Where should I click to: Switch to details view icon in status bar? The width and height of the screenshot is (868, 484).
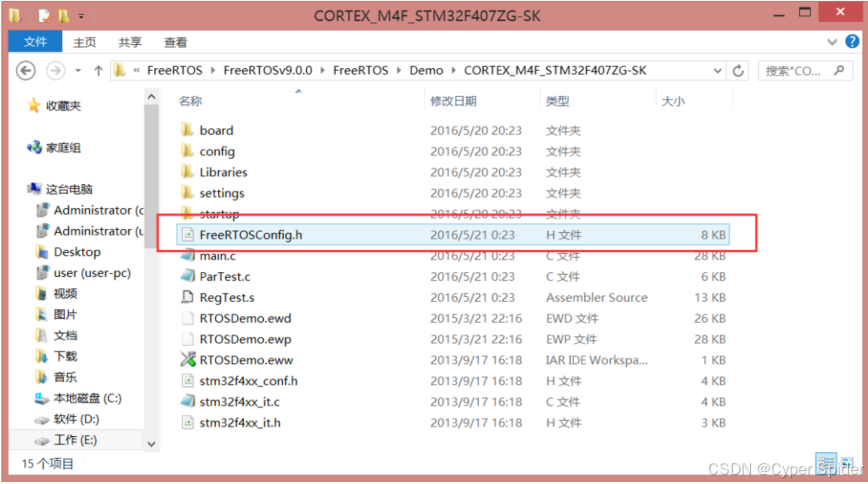click(826, 462)
